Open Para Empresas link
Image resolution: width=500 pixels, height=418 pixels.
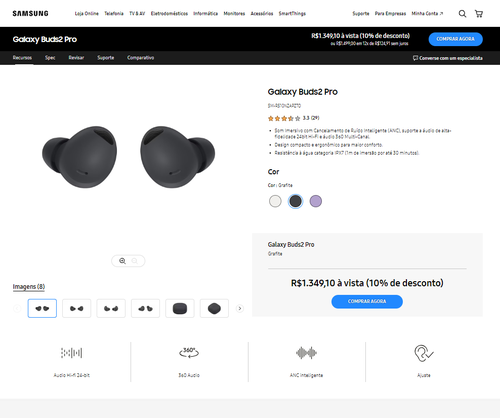click(390, 14)
